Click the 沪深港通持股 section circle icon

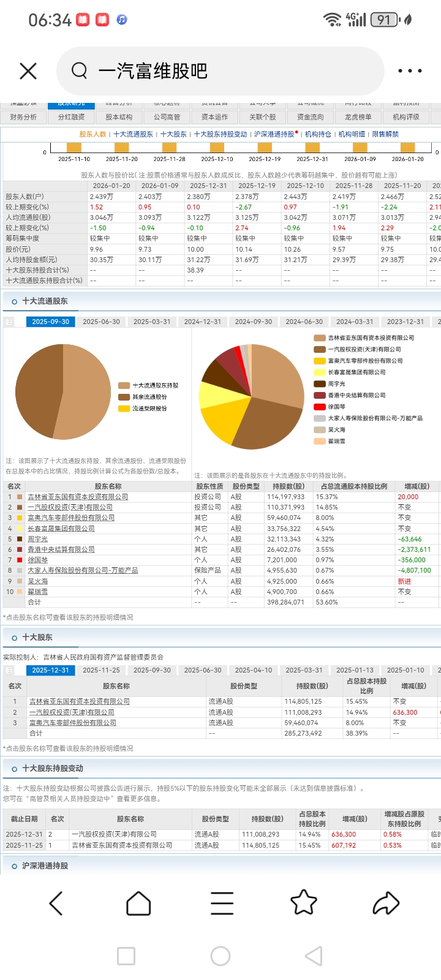point(14,866)
